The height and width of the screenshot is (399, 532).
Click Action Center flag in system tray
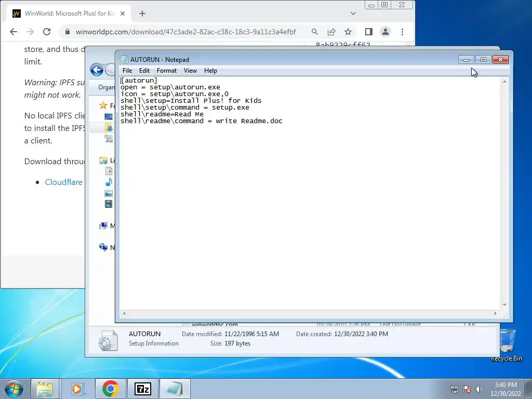pyautogui.click(x=467, y=389)
